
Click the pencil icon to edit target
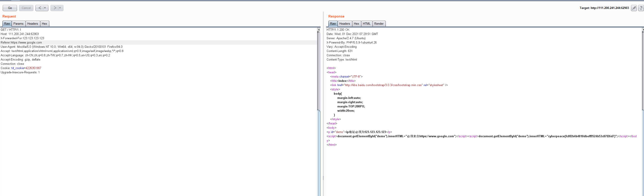634,8
